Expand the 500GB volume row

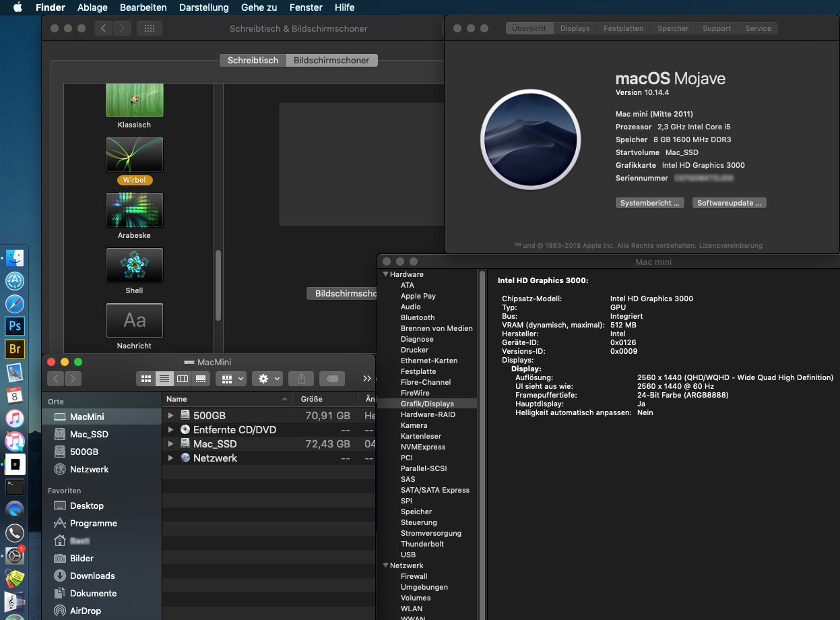(171, 416)
